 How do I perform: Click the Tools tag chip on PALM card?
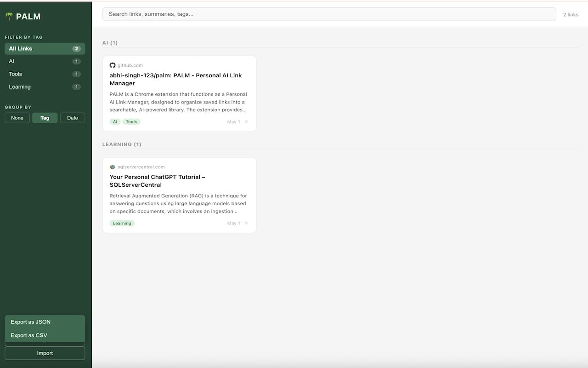[x=131, y=122]
